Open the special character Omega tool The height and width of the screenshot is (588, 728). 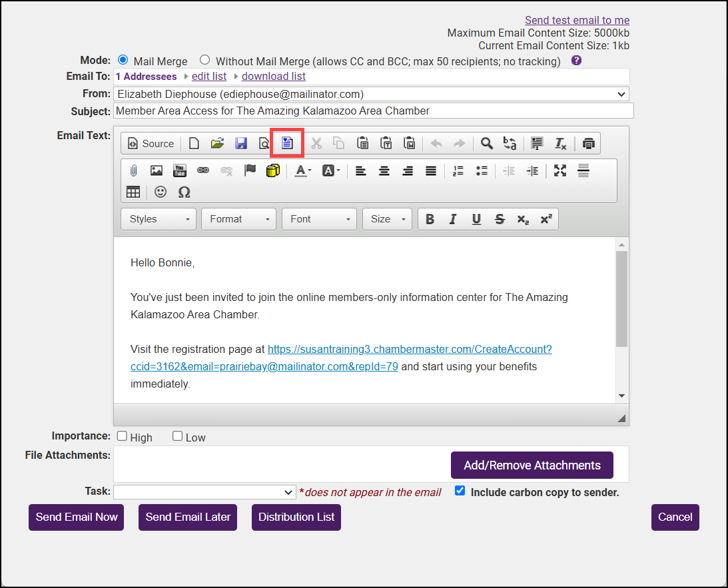(x=184, y=192)
